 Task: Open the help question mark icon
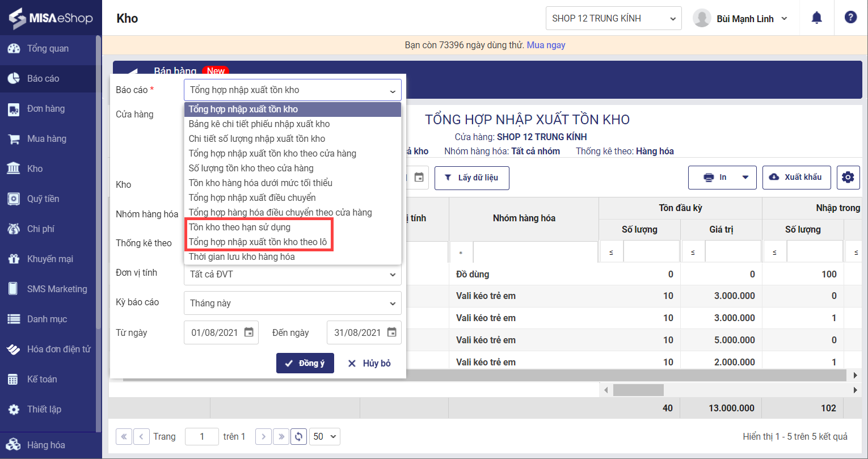pos(850,18)
